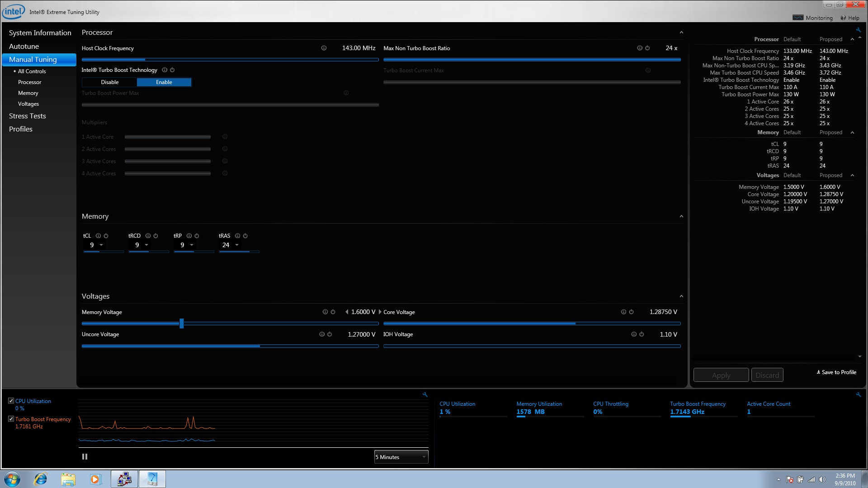Select Voltages sub-item in sidebar
Screen dimensions: 868x488
click(28, 104)
